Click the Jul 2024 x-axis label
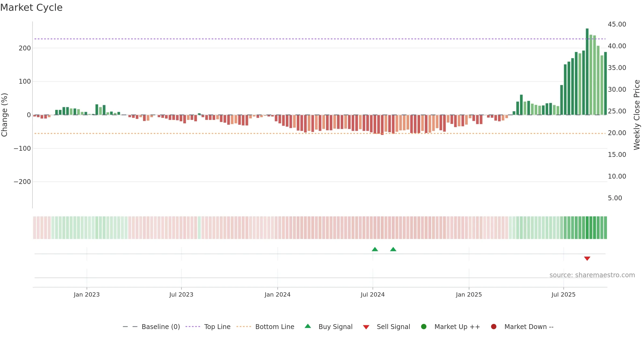Screen dimensions: 644x362 coord(373,295)
